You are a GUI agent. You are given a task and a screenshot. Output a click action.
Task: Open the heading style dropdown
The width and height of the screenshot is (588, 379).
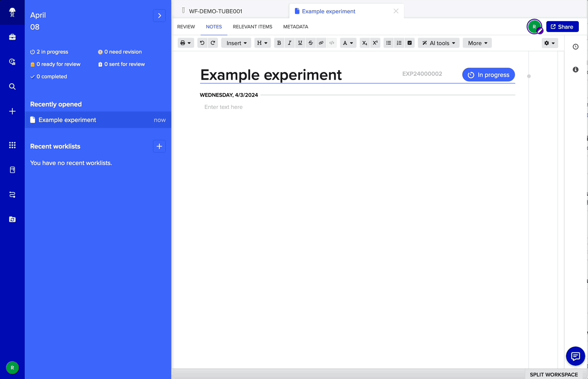(262, 43)
